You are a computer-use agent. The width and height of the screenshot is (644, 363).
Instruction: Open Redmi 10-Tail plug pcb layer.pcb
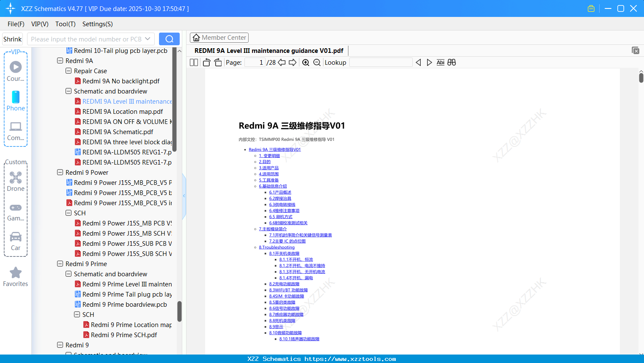click(121, 51)
